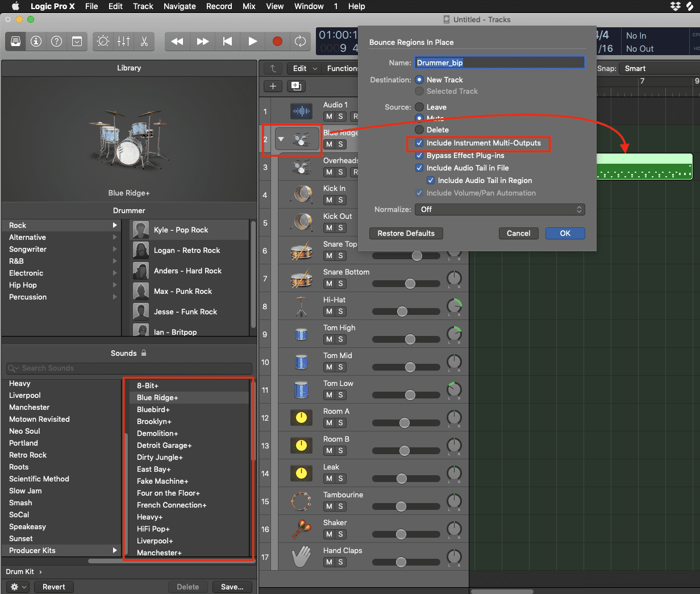Open the Mix menu
The width and height of the screenshot is (700, 594).
click(249, 6)
